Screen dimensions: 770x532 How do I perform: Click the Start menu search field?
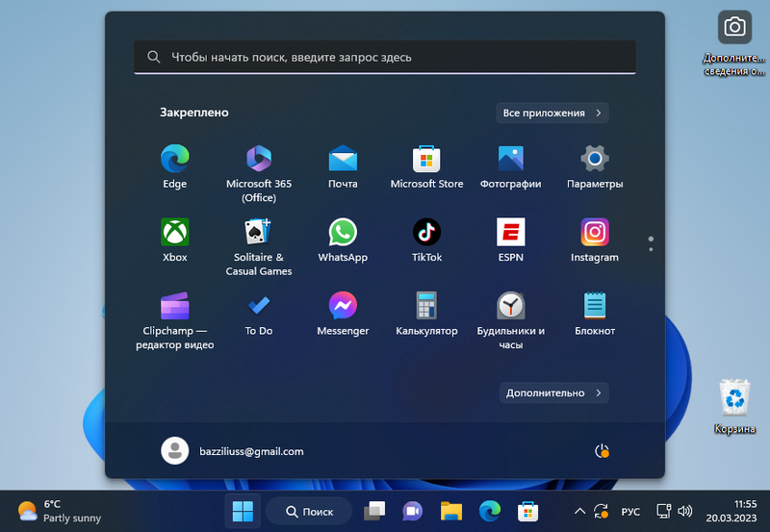[385, 57]
